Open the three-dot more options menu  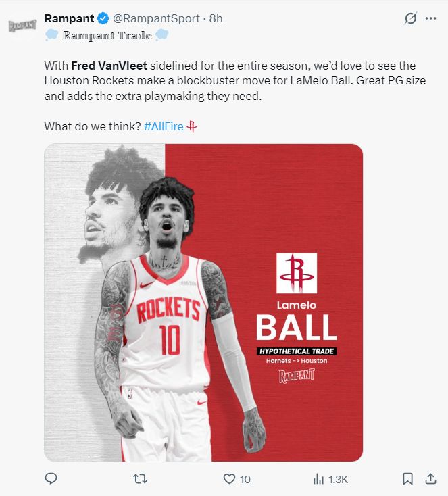click(430, 18)
